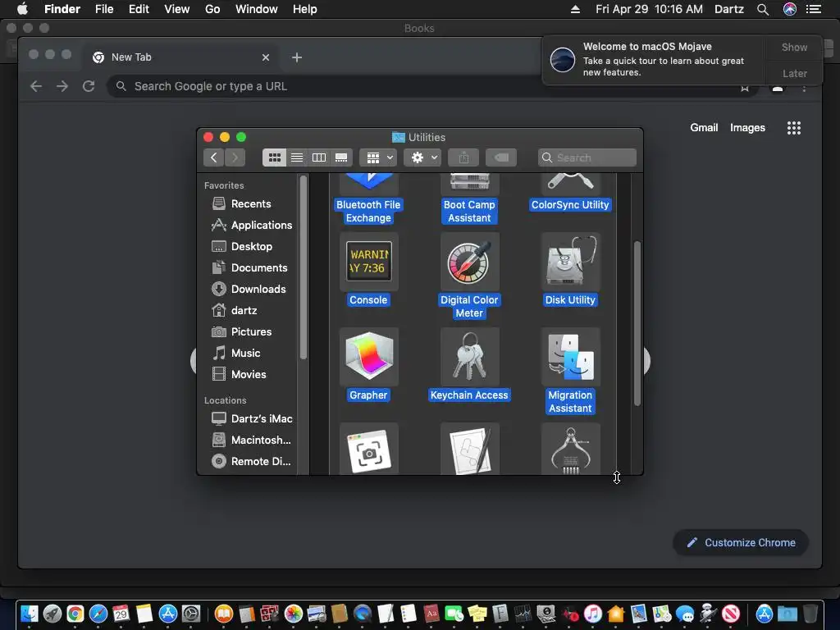Switch Finder to column view

[319, 157]
